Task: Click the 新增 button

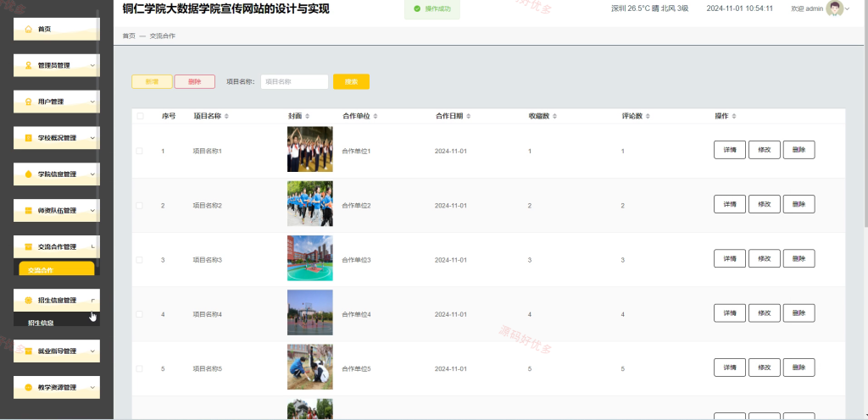Action: tap(152, 82)
